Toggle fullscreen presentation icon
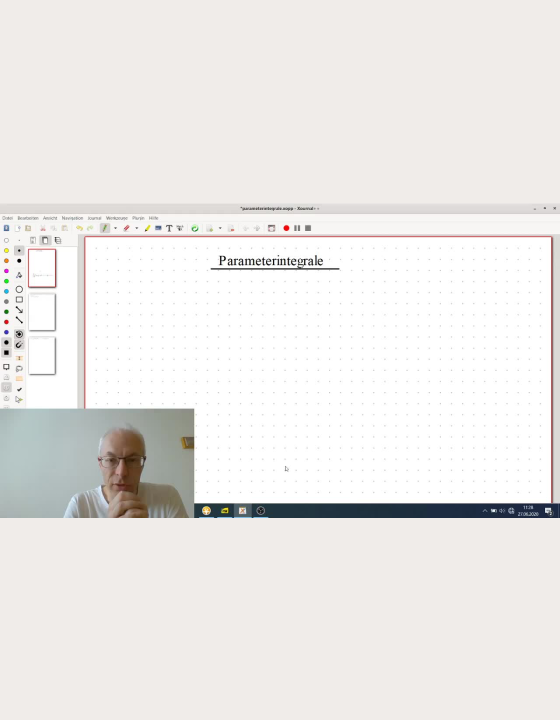 click(x=271, y=228)
